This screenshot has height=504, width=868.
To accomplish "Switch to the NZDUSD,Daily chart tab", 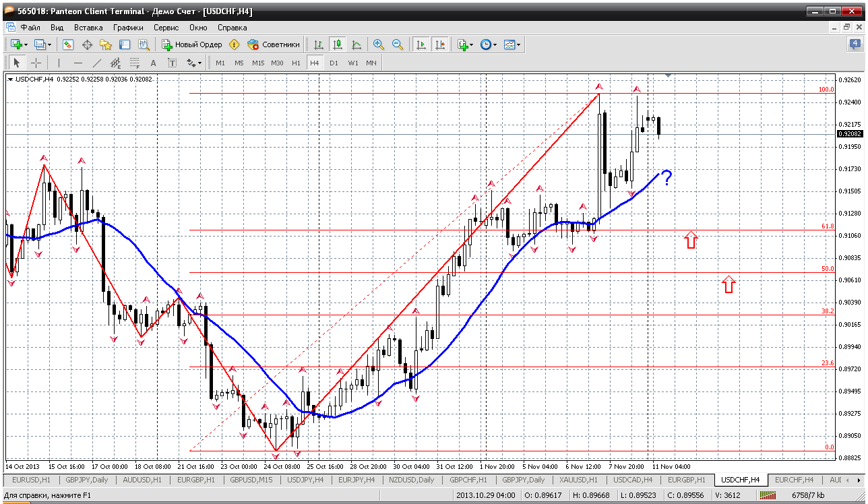I will coord(412,480).
